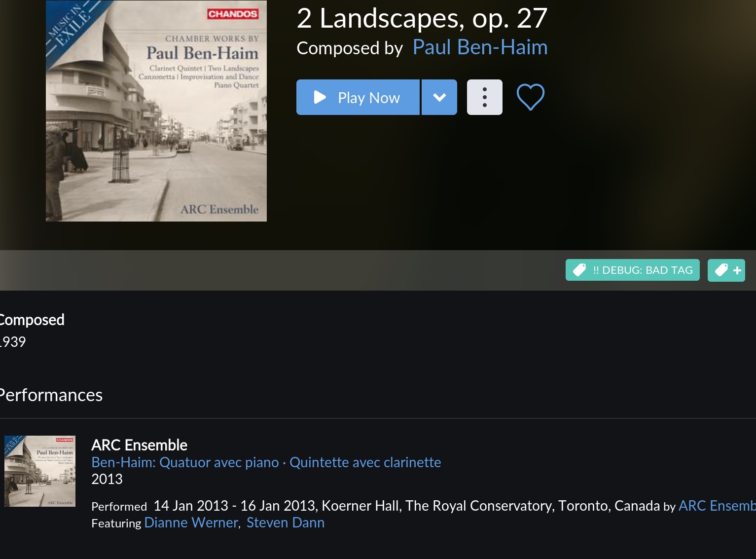This screenshot has width=756, height=559.
Task: Open album Ben-Haim: Quatuor avec piano link
Action: [266, 462]
